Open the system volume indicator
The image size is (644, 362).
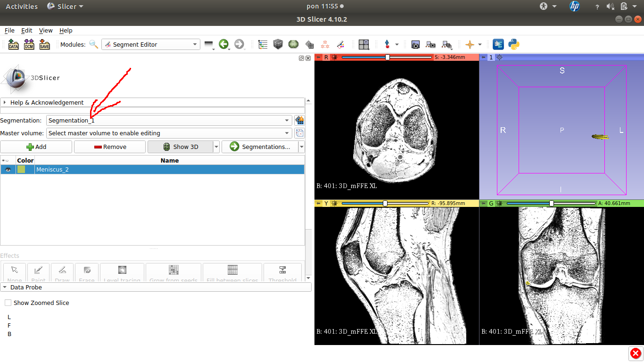611,7
